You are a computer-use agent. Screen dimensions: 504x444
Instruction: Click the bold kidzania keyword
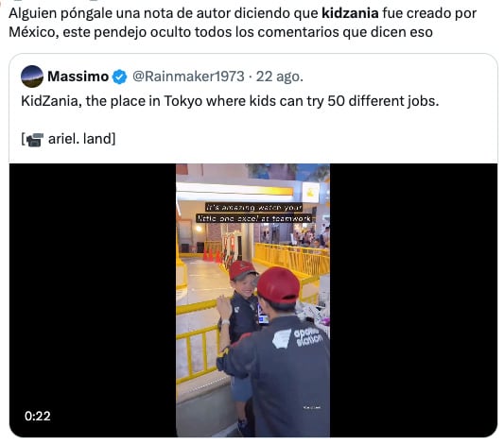point(350,13)
